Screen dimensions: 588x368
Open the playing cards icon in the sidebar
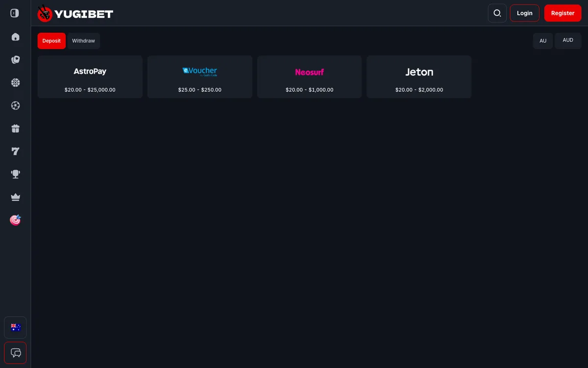click(15, 60)
